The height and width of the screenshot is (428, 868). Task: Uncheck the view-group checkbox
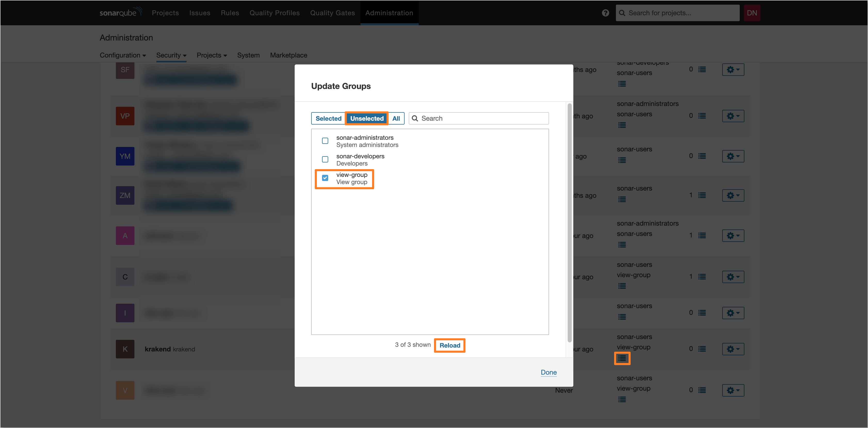click(325, 178)
